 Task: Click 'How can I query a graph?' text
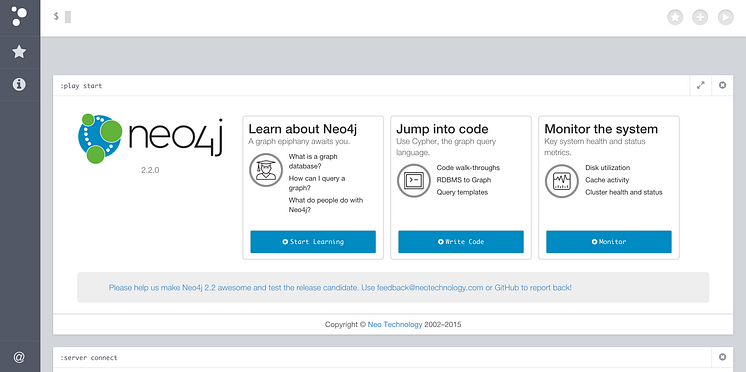(317, 183)
